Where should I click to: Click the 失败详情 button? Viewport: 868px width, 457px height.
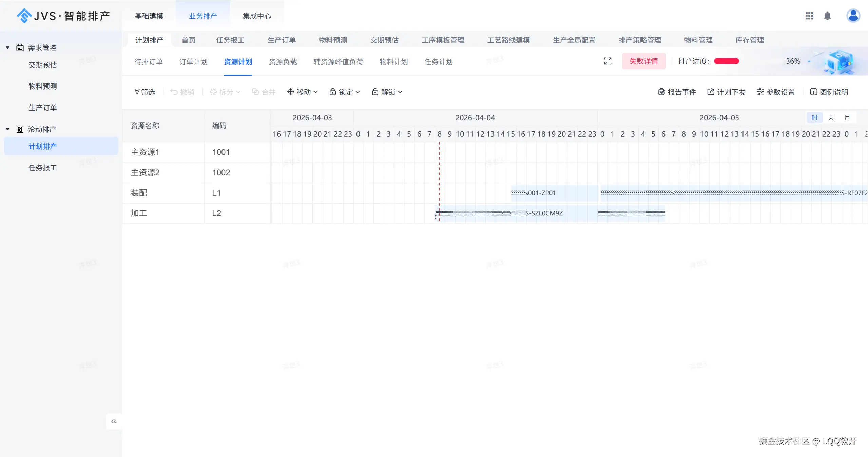coord(643,61)
